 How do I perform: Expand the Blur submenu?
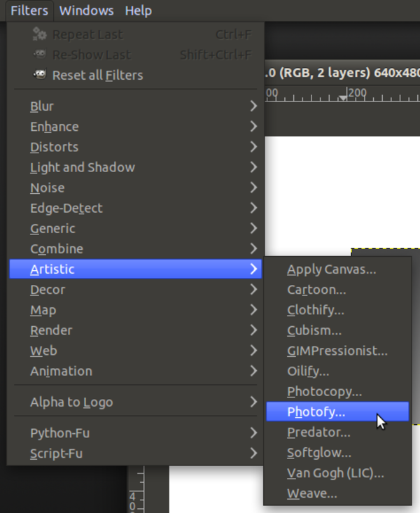[135, 106]
